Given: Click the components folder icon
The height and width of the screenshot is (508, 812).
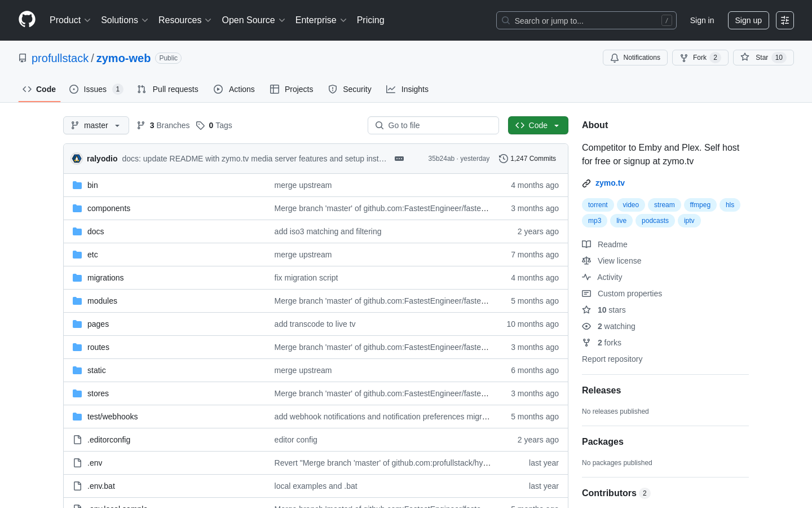Looking at the screenshot, I should (77, 208).
